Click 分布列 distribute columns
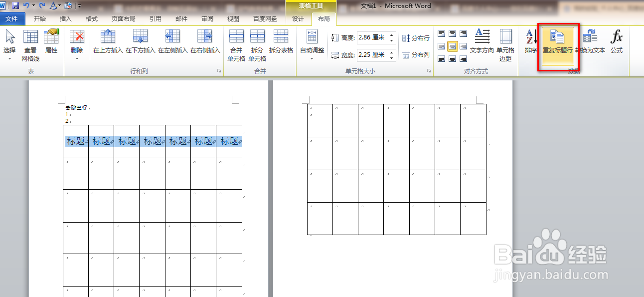This screenshot has height=297, width=644. click(x=416, y=55)
